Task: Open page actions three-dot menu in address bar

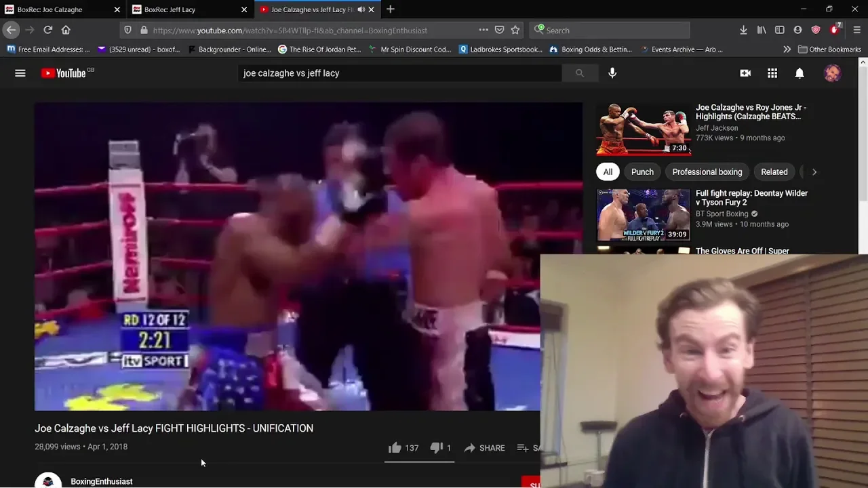Action: click(x=484, y=30)
